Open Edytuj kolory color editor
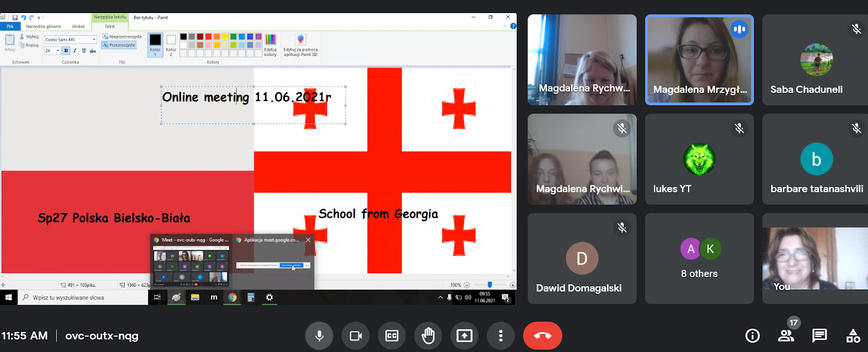Screen dimensions: 868x352 [x=270, y=45]
